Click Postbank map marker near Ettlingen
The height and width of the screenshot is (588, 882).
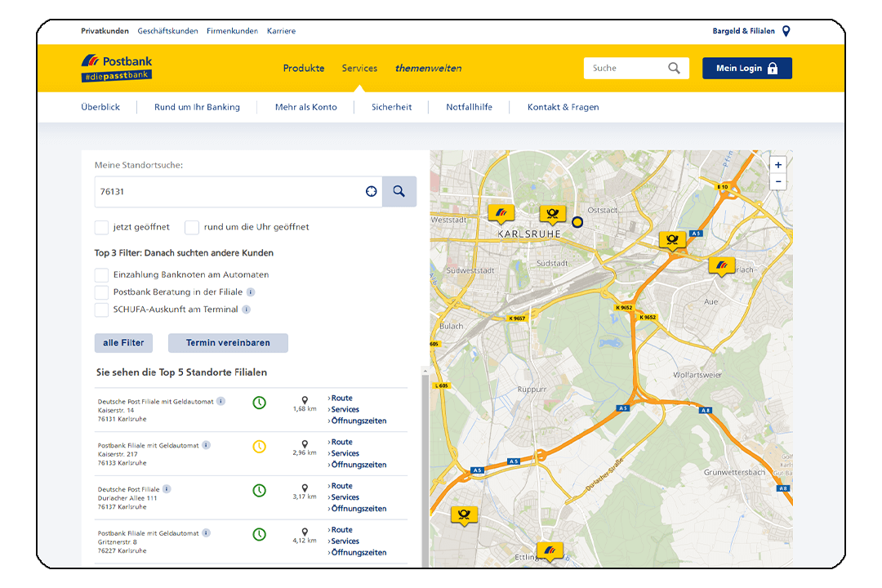tap(550, 551)
